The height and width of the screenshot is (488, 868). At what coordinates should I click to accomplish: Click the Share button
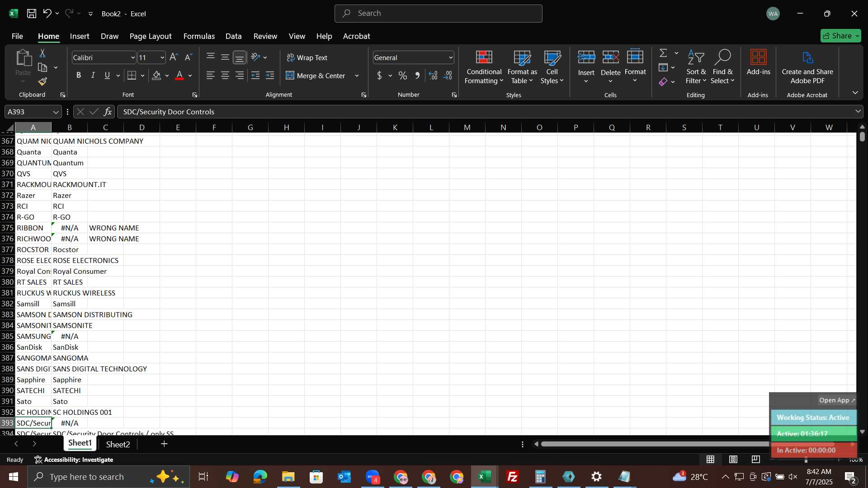(x=840, y=36)
